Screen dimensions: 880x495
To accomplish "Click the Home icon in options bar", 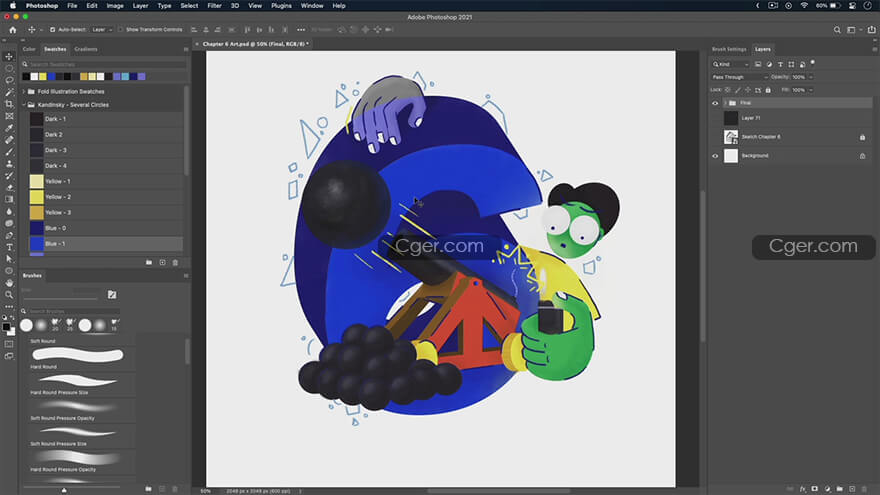I will 12,30.
